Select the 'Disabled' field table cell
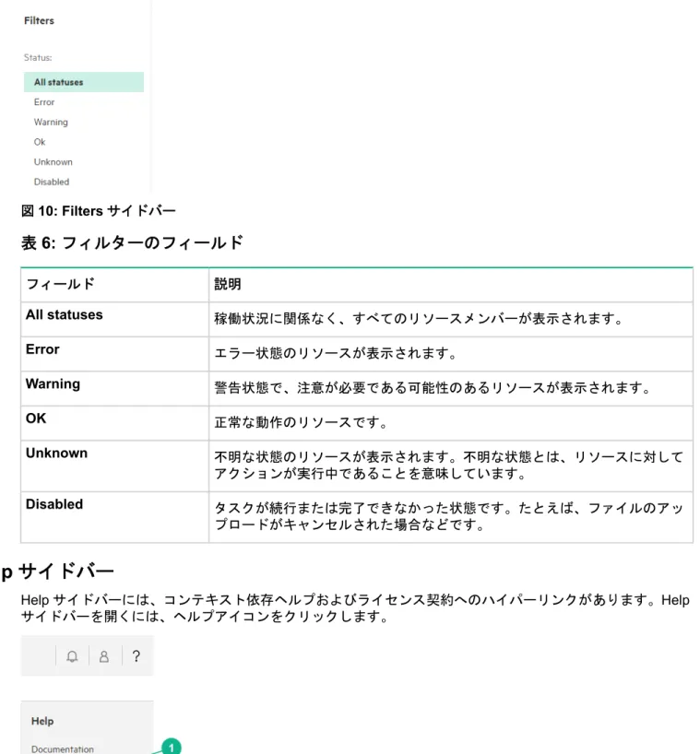 (x=114, y=517)
